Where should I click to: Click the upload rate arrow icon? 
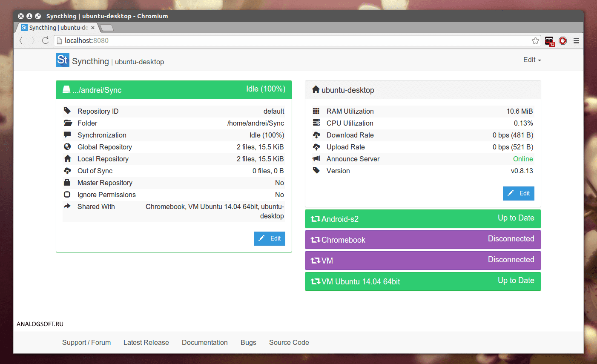tap(316, 147)
